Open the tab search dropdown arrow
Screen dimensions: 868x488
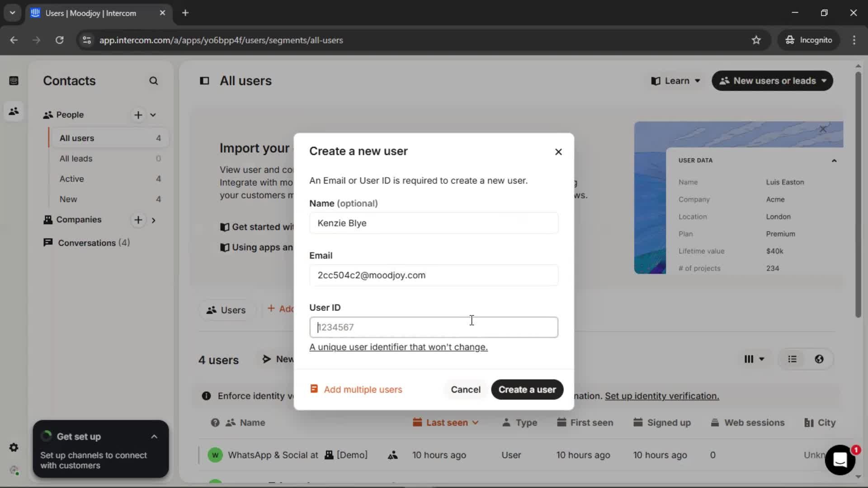(13, 13)
